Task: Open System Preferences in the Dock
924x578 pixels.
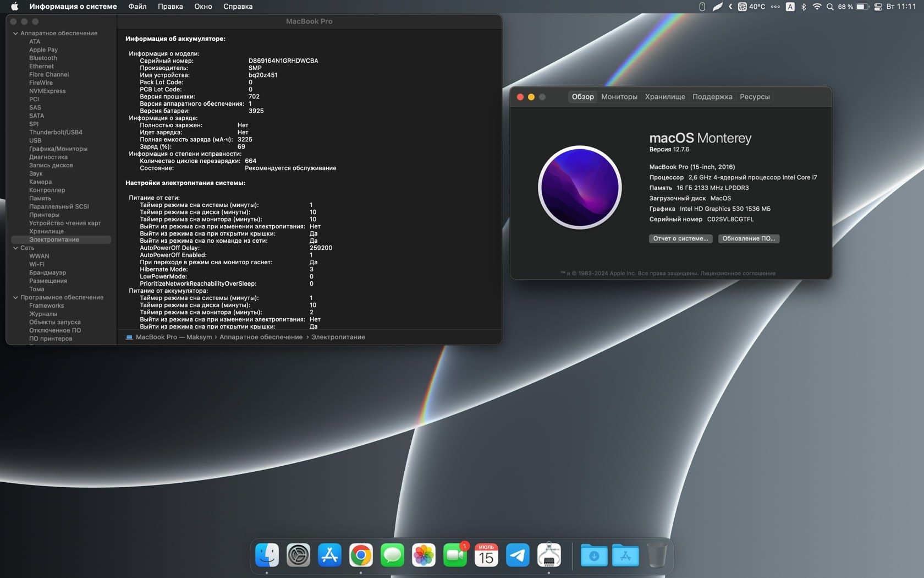Action: point(298,555)
